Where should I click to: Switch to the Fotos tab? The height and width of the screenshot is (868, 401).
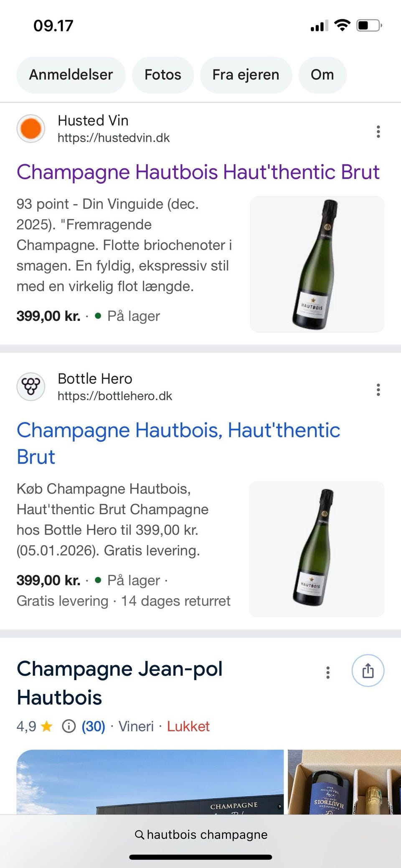162,75
